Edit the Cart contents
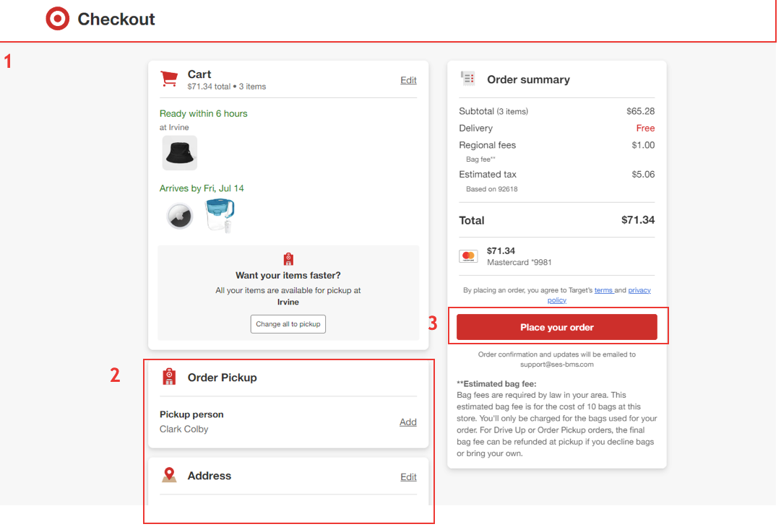Viewport: 781px width, 532px height. 408,80
